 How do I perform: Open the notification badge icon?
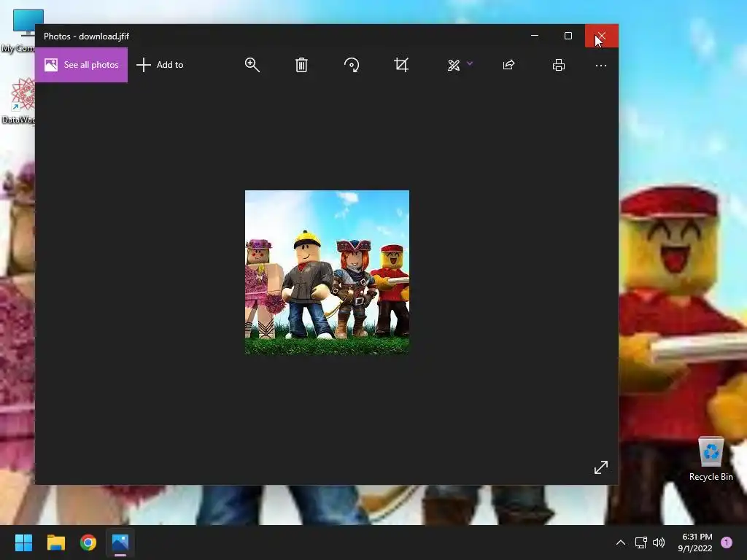[x=727, y=542]
